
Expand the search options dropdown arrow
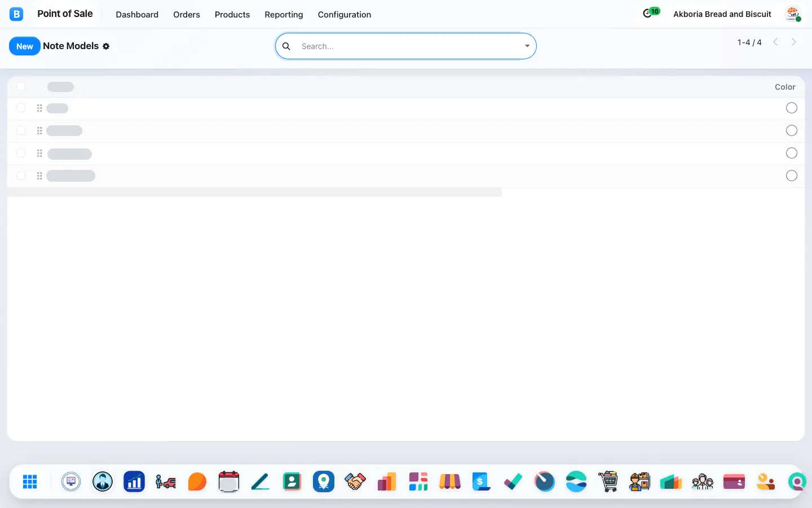click(527, 46)
